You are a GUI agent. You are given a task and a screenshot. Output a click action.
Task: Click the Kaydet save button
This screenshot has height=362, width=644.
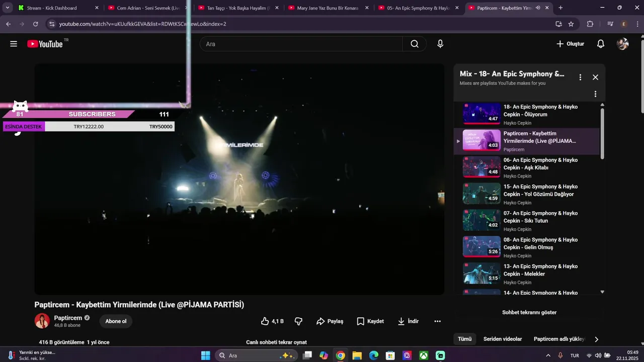(370, 321)
